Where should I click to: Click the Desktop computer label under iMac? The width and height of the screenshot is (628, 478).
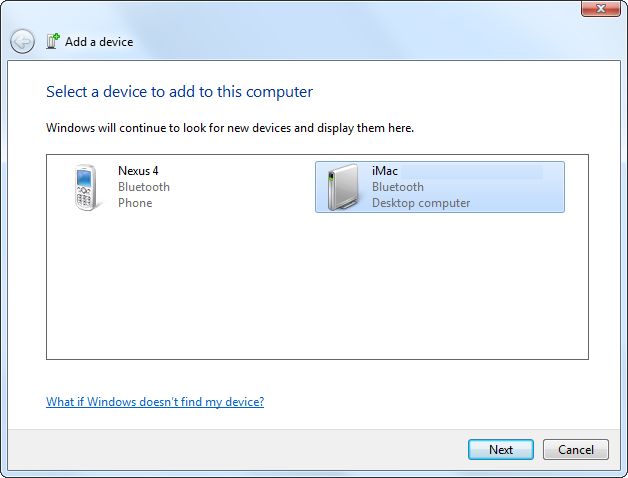click(x=421, y=203)
